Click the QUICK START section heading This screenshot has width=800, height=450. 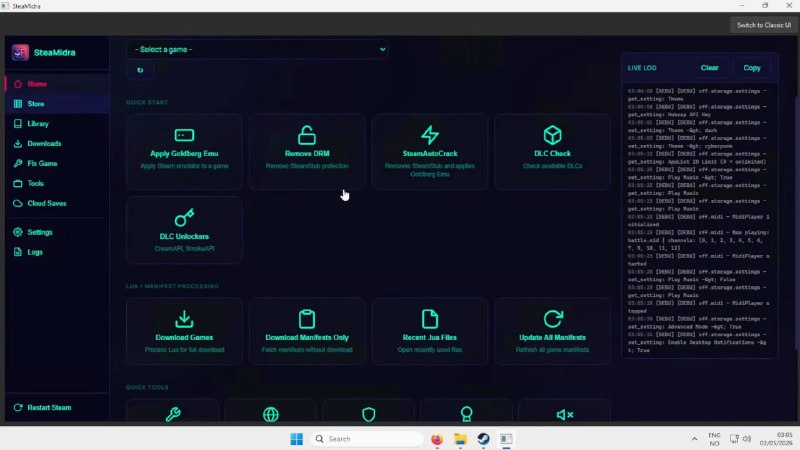pyautogui.click(x=147, y=103)
